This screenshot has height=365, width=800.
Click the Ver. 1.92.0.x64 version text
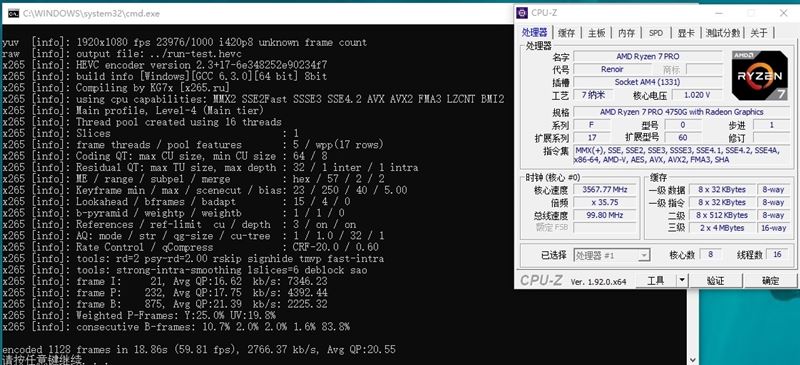click(x=598, y=282)
